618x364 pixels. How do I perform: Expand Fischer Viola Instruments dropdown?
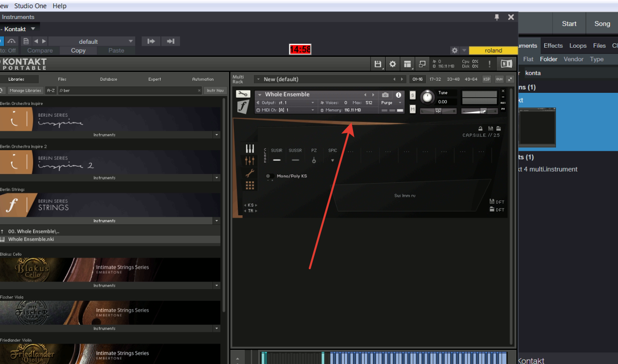tap(216, 329)
